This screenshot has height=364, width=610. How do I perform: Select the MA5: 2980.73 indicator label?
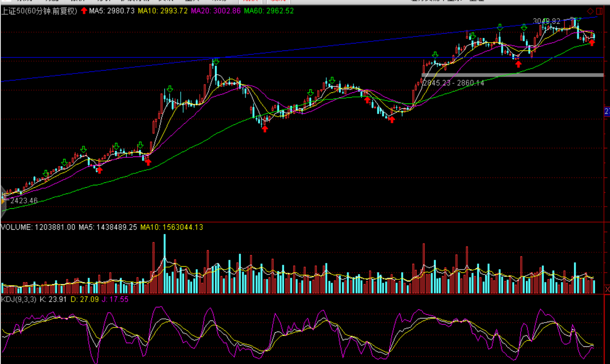coord(111,11)
